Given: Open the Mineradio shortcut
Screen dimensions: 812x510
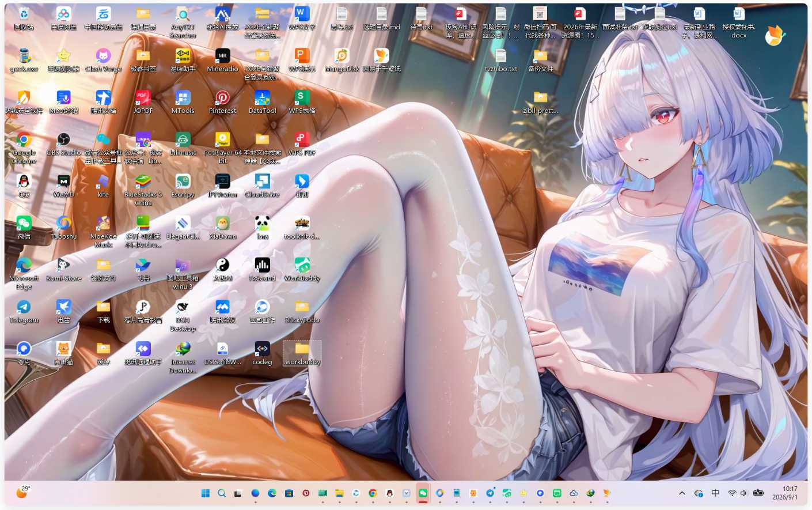Looking at the screenshot, I should [222, 61].
